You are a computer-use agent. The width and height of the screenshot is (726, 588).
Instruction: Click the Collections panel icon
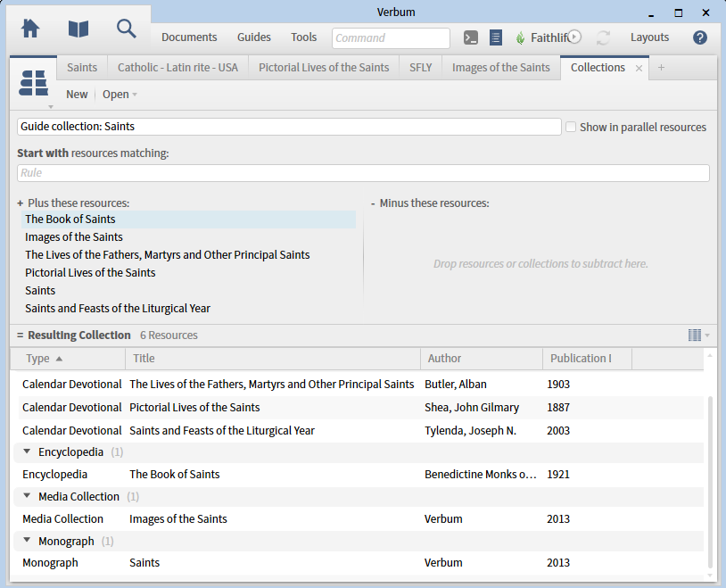(x=33, y=83)
